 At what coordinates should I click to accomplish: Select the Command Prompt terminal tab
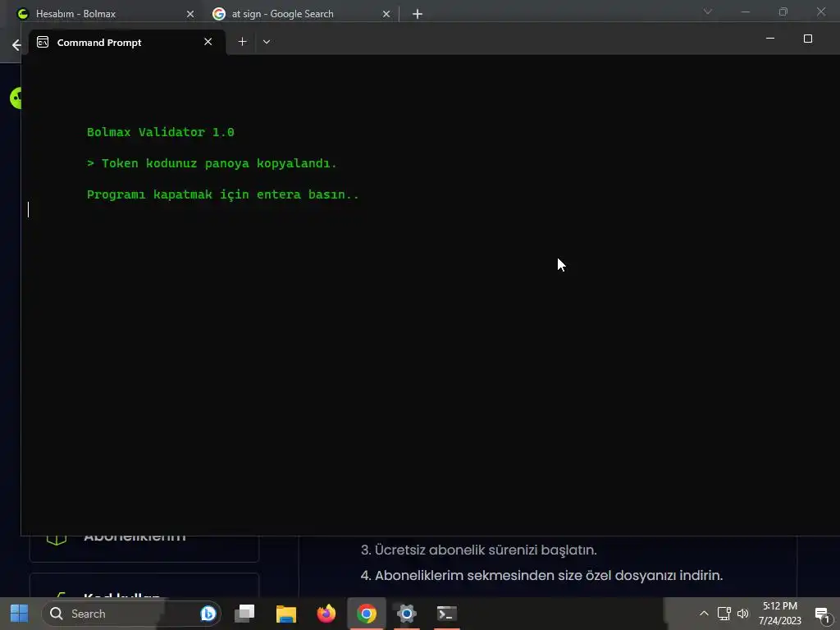tap(127, 43)
